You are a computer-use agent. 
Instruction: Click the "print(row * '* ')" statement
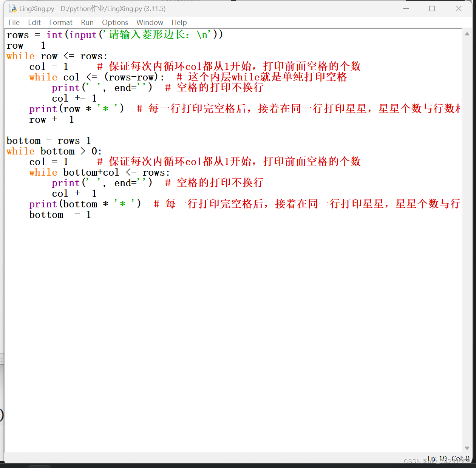[x=77, y=109]
